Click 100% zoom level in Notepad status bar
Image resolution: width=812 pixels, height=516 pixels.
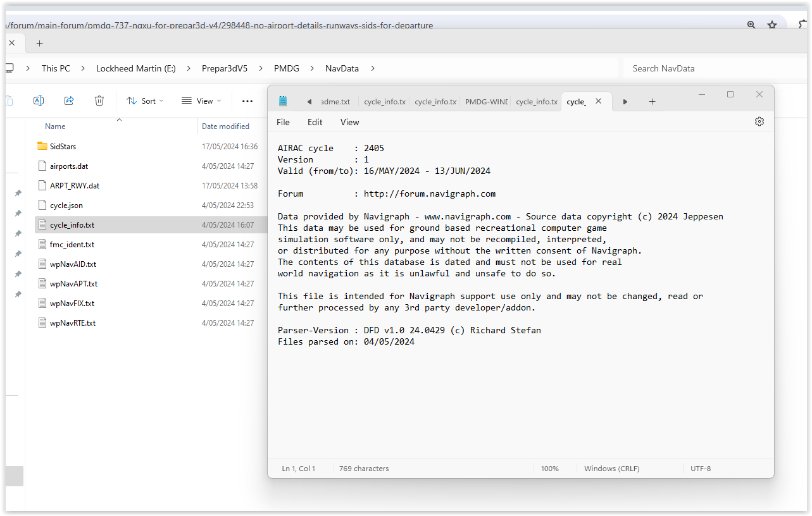[549, 469]
